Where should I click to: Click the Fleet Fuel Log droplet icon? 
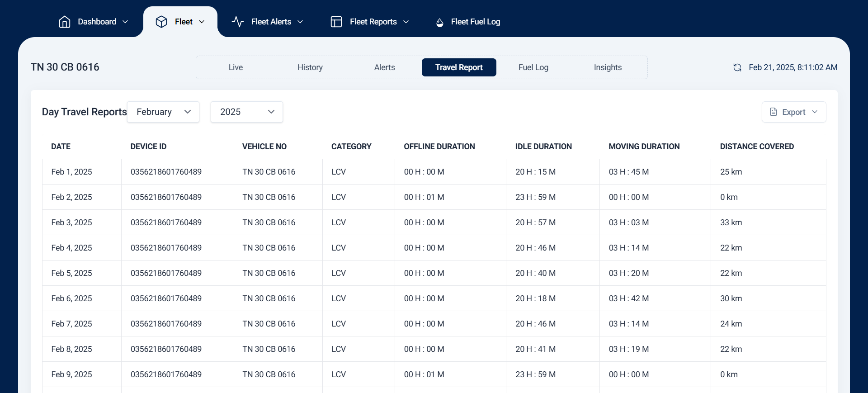[x=439, y=22]
